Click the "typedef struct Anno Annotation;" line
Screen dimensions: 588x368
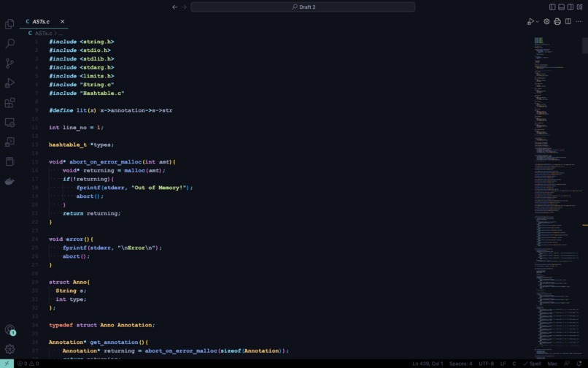[x=101, y=325]
